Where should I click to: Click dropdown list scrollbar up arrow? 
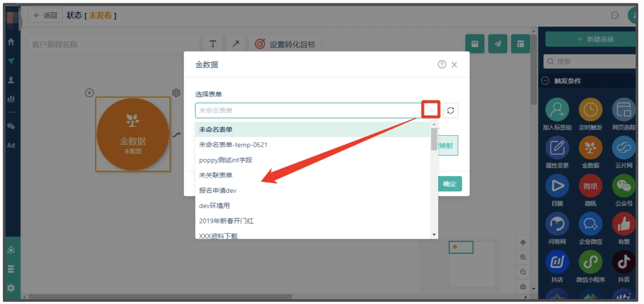434,124
